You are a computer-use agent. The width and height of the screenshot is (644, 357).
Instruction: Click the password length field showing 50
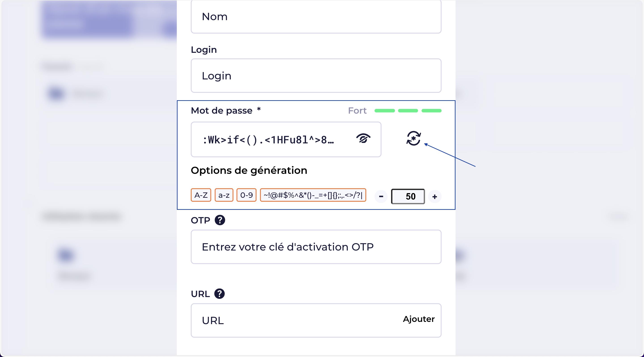pyautogui.click(x=408, y=196)
